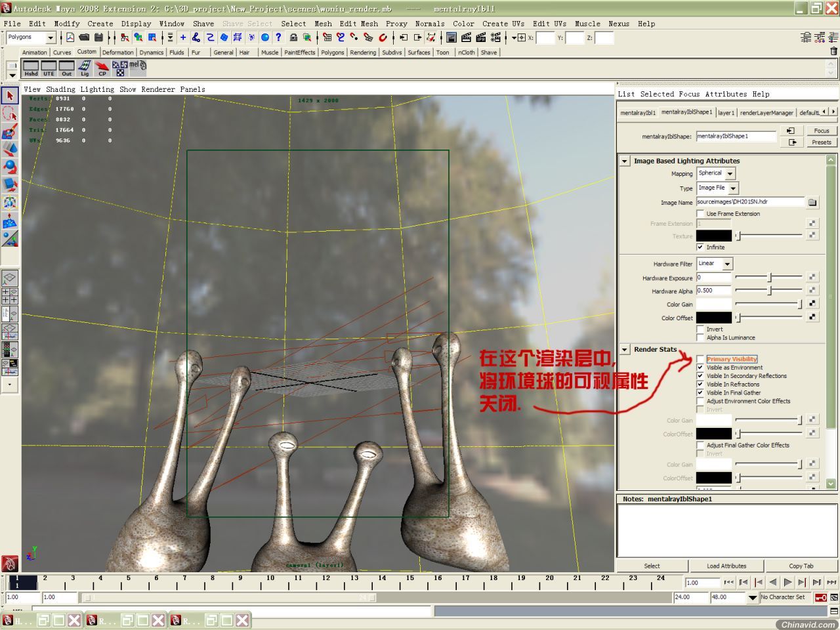The width and height of the screenshot is (840, 630).
Task: Open Render Settings window icon
Action: (495, 37)
